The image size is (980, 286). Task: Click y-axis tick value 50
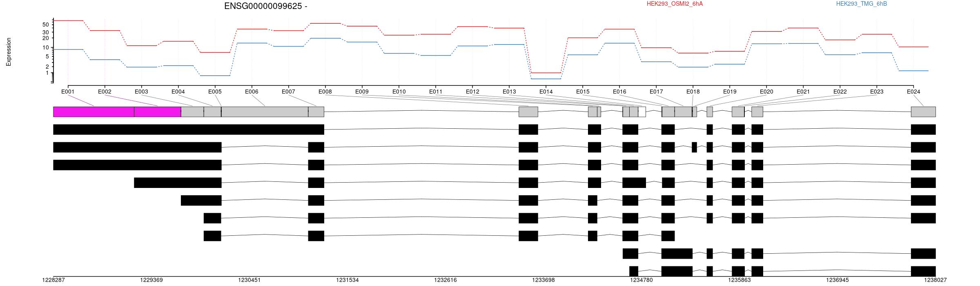(45, 25)
